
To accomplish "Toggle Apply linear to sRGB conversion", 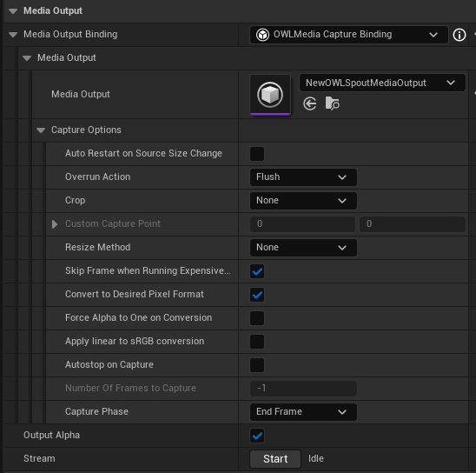I will pos(257,342).
